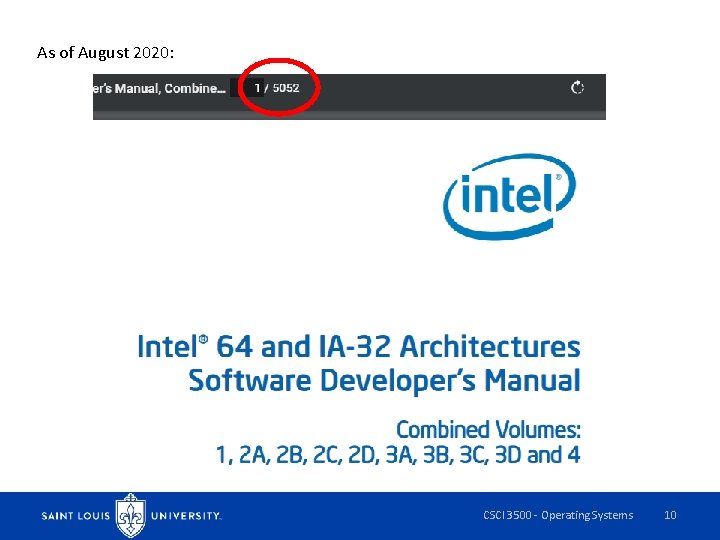Click the volume list '1, 2A, 2B, 2C, 2D, 3A, 3B, 3C, 3D and 4'
The height and width of the screenshot is (540, 720).
coord(398,455)
